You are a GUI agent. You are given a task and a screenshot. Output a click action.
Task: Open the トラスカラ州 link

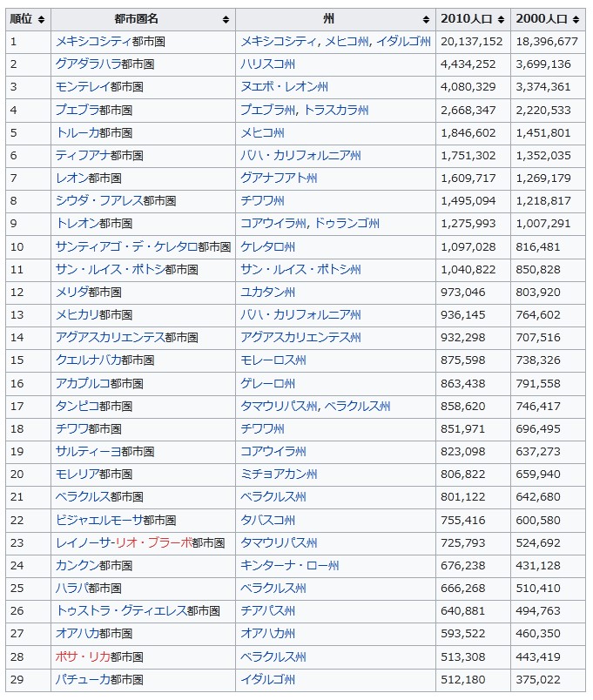(x=335, y=110)
